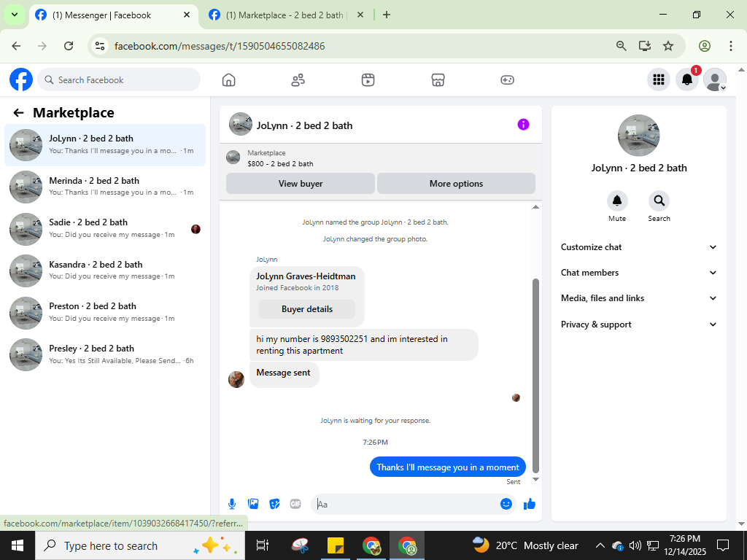Open the Preston conversation
This screenshot has height=560, width=747.
(105, 312)
